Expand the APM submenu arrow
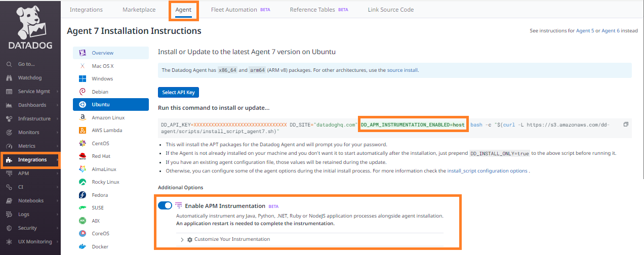644x255 pixels. click(x=57, y=174)
